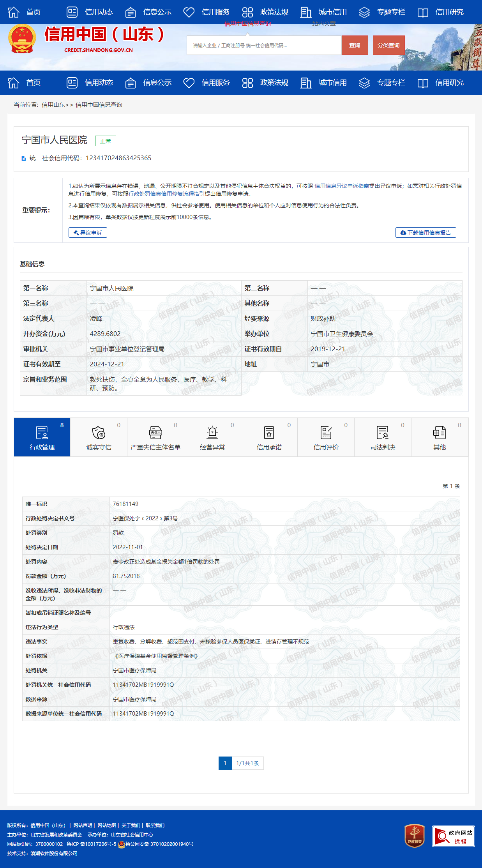This screenshot has height=868, width=482.
Task: Open 政策法规 in the blue navigation bar
Action: (x=265, y=83)
